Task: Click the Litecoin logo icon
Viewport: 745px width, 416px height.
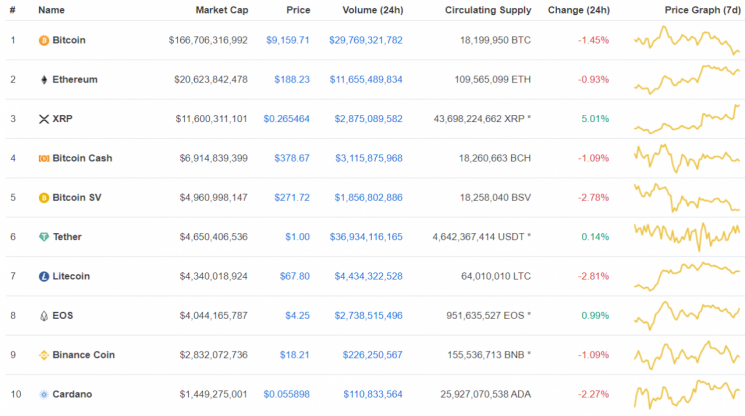Action: 44,276
